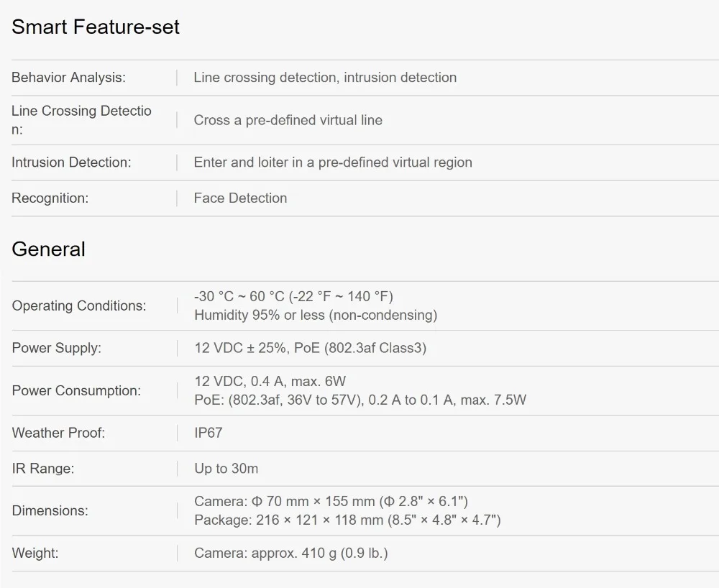This screenshot has height=588, width=719.
Task: Select the Recognition row label
Action: 50,198
